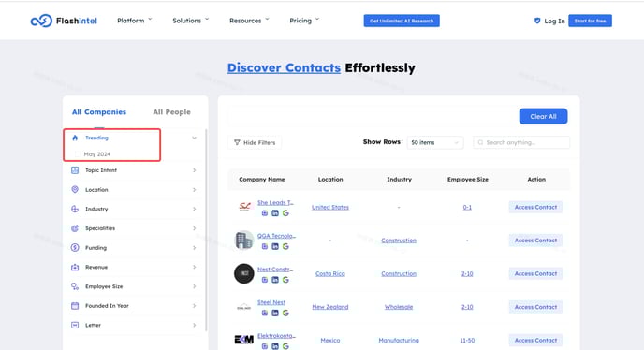Click the Clear All button
This screenshot has height=350, width=644.
tap(543, 116)
